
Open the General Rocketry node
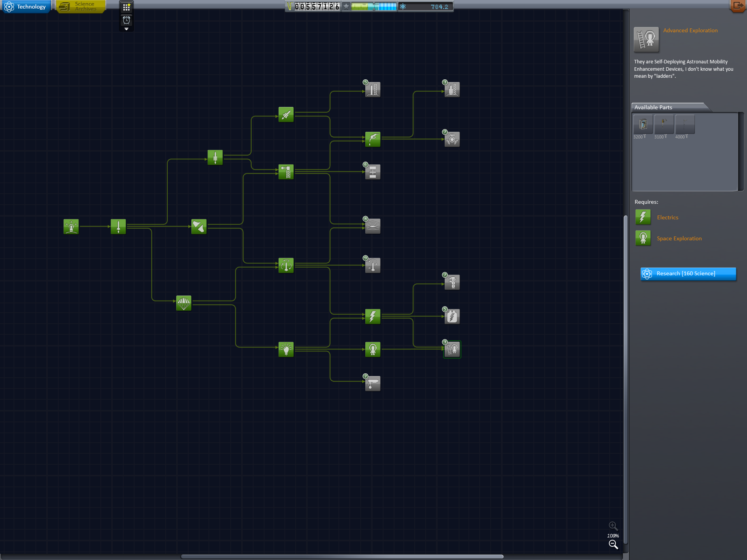(215, 157)
